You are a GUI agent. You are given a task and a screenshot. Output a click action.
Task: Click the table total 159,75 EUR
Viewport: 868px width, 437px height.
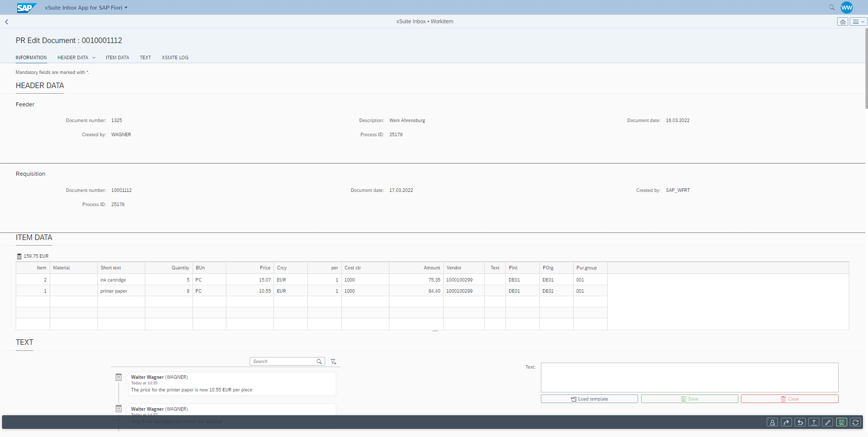(36, 256)
